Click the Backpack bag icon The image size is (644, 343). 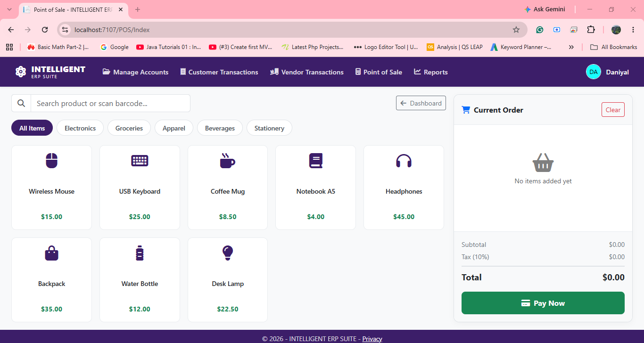51,253
